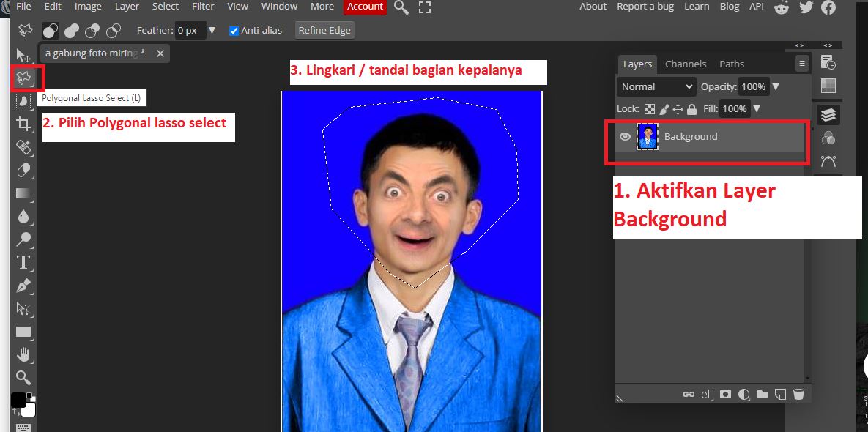Open the Image menu

pyautogui.click(x=88, y=7)
